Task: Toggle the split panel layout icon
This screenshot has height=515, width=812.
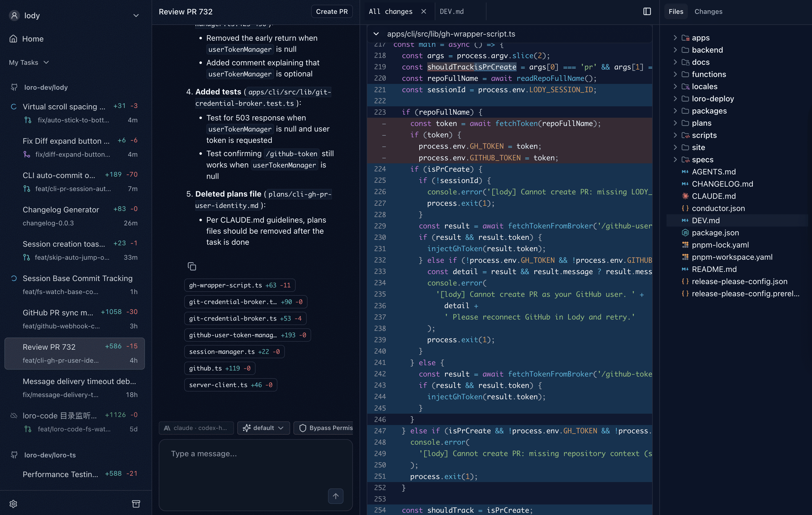Action: 647,11
